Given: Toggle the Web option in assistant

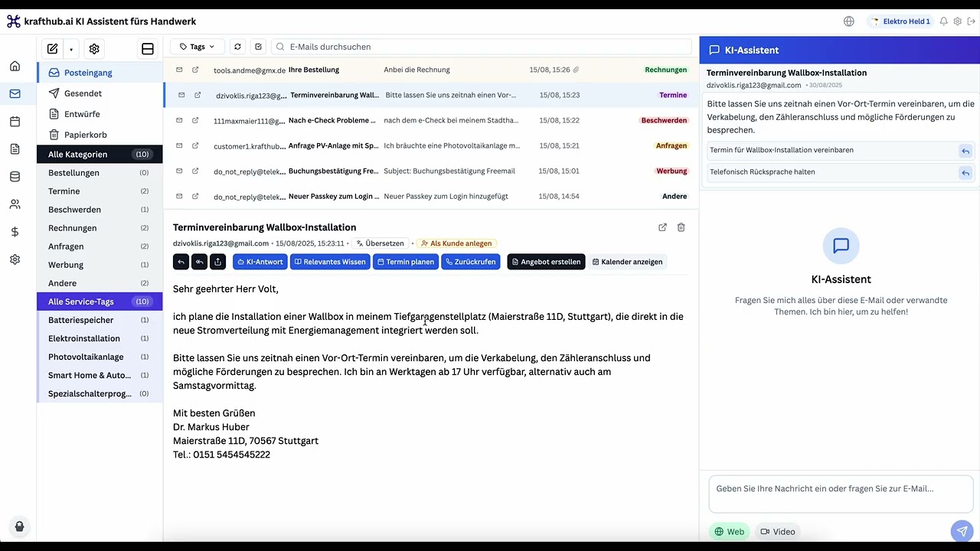Looking at the screenshot, I should (x=730, y=531).
